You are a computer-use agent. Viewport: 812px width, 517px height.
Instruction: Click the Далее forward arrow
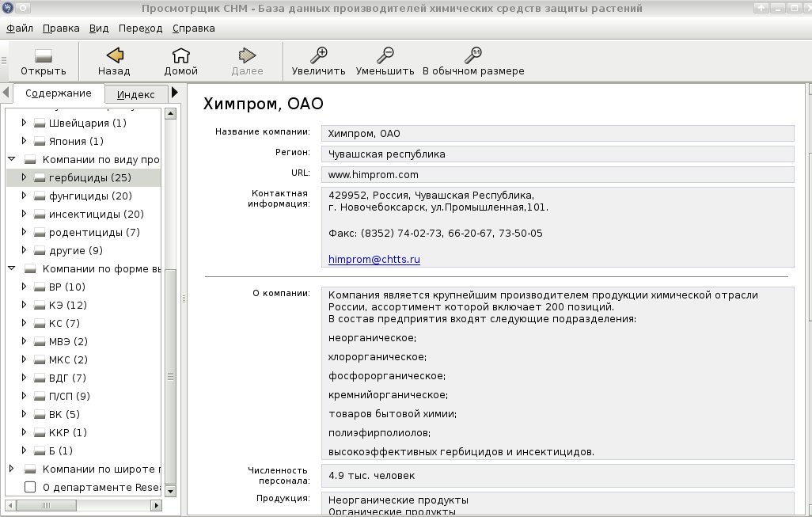pos(247,55)
